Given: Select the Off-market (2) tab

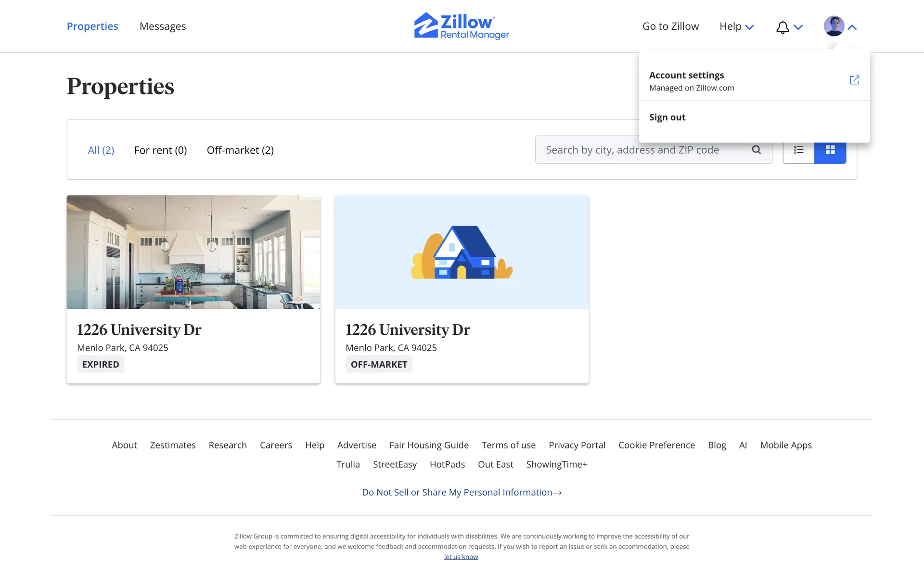Looking at the screenshot, I should (x=240, y=150).
